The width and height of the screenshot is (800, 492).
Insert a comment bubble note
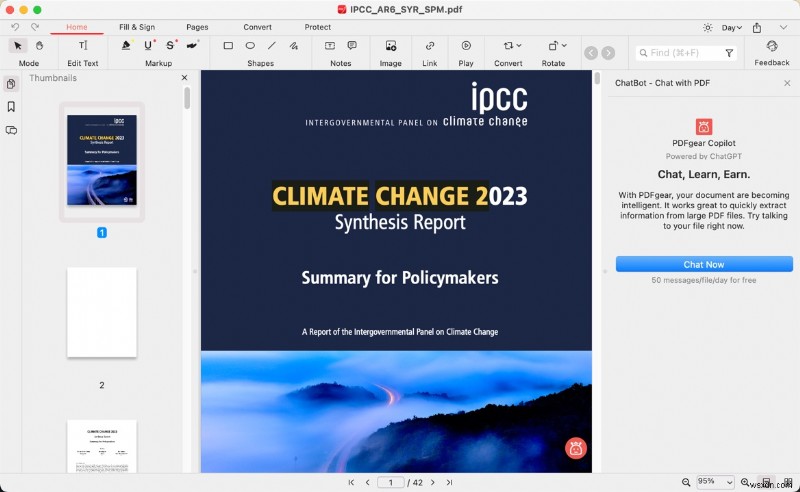[352, 45]
